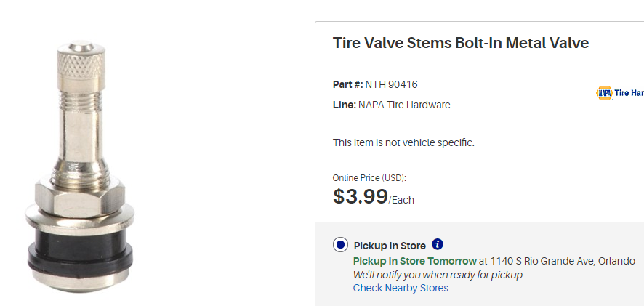
Task: Click the $3.99 price
Action: [360, 196]
